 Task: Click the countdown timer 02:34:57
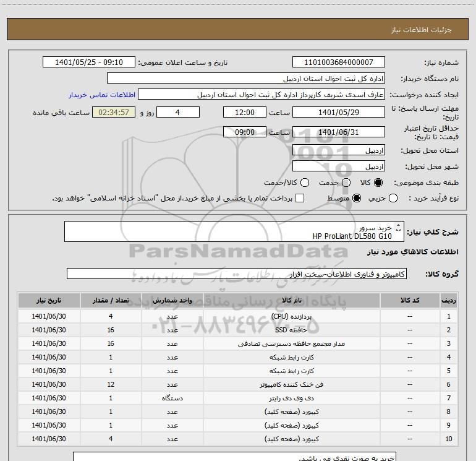pyautogui.click(x=114, y=112)
